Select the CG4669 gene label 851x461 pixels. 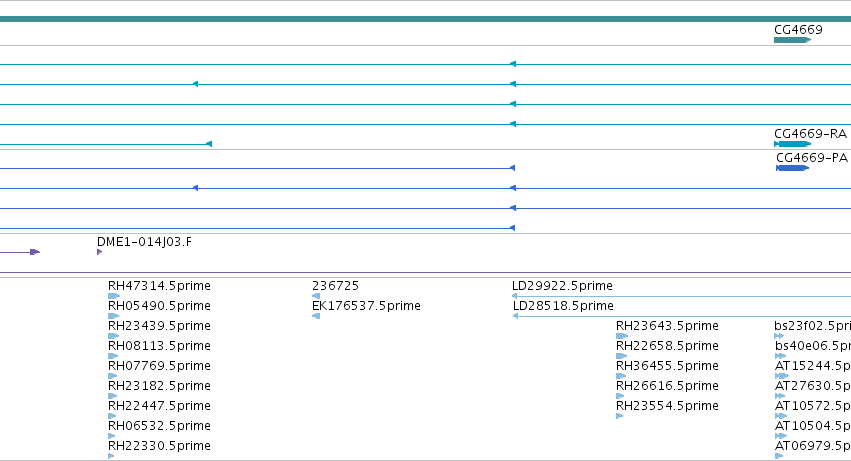click(798, 29)
